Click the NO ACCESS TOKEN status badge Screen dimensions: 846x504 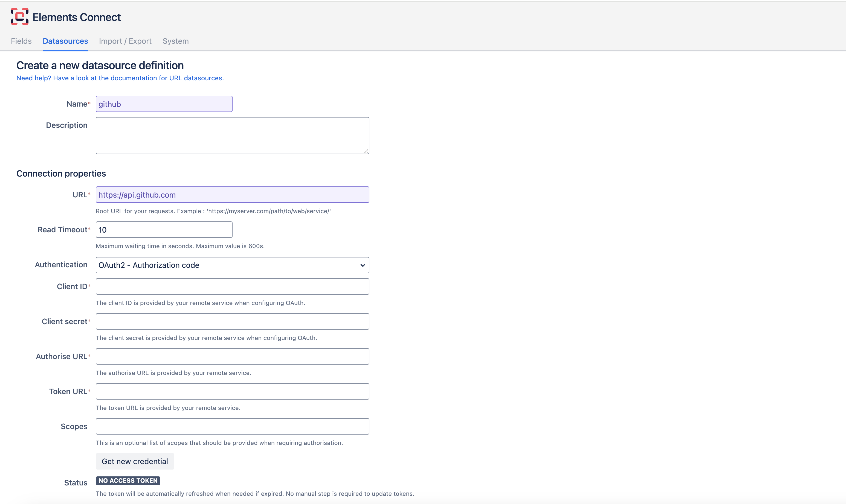[128, 480]
